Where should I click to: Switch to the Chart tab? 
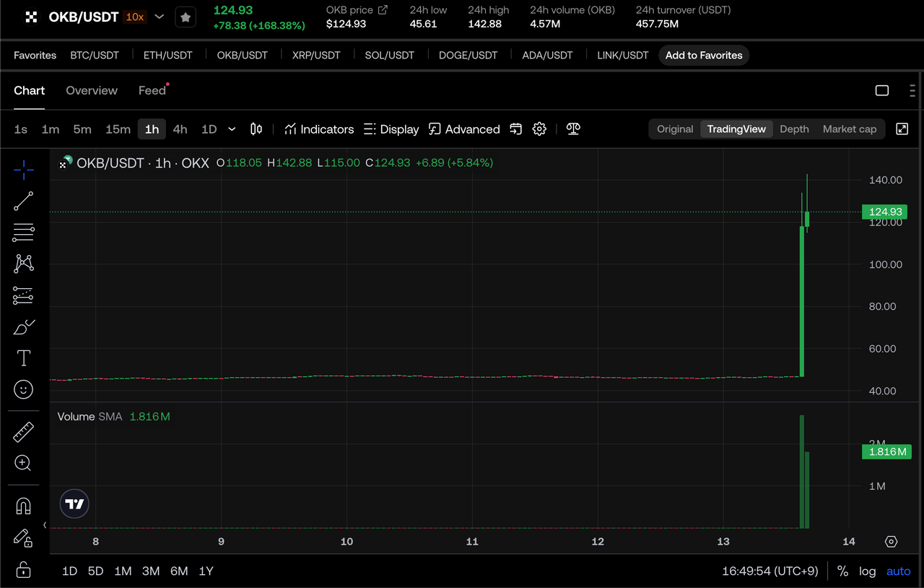point(30,90)
